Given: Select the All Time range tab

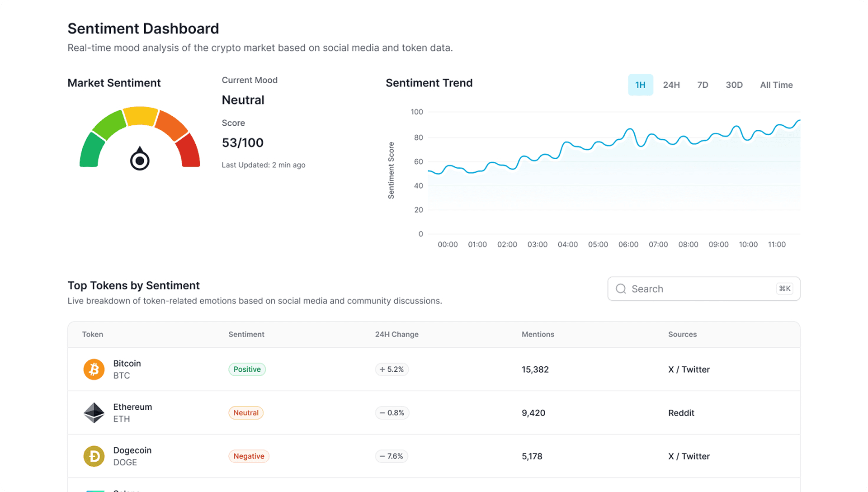Looking at the screenshot, I should (x=776, y=85).
